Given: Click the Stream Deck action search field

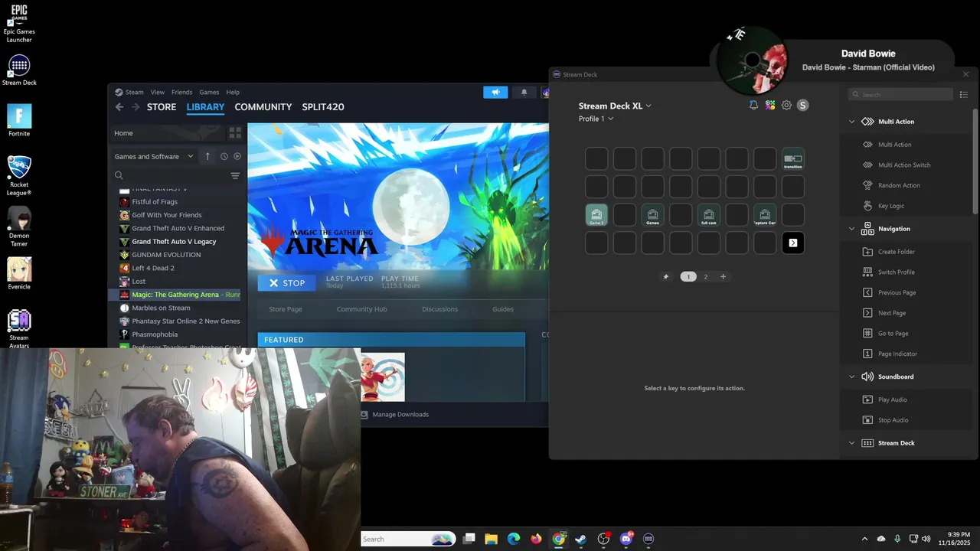Looking at the screenshot, I should (x=900, y=94).
